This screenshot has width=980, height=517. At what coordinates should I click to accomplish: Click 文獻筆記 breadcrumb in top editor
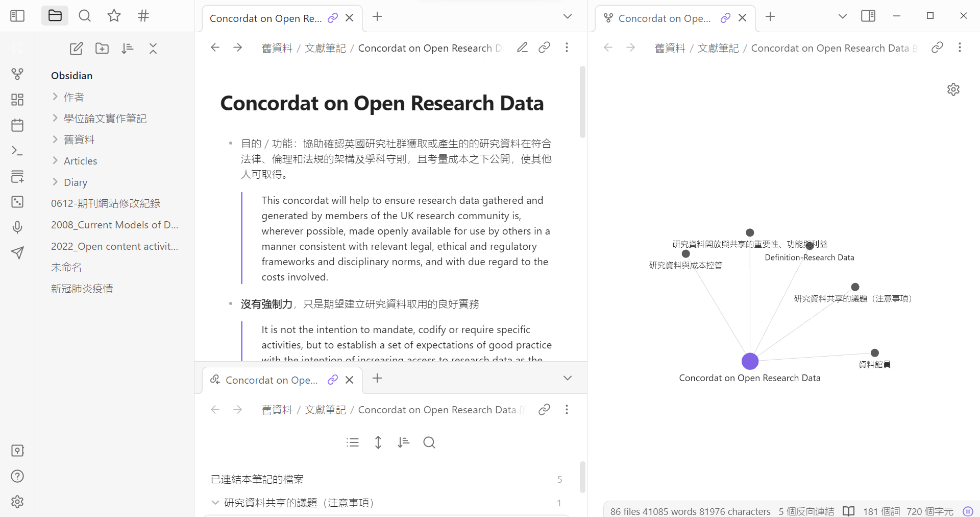pos(325,48)
